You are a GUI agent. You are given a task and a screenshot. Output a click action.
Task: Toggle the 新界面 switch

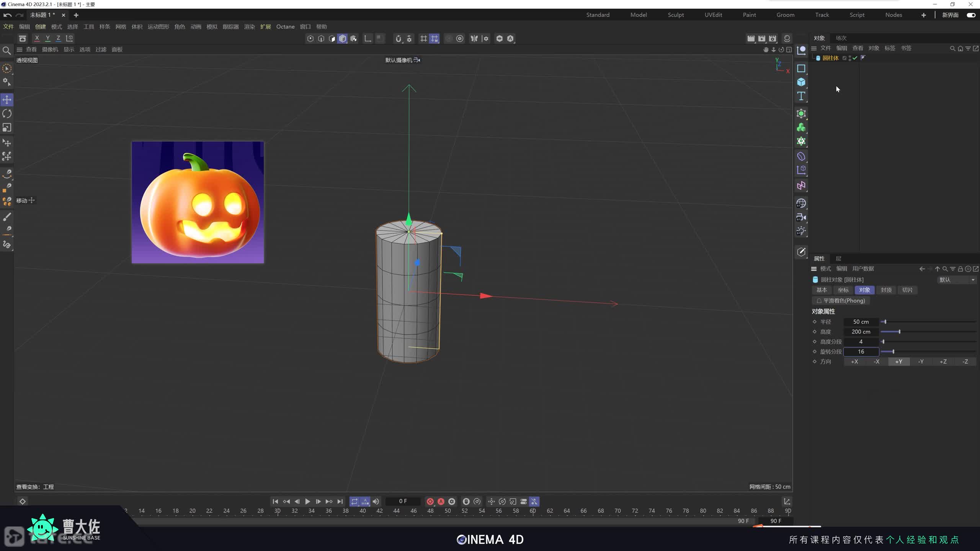(971, 15)
